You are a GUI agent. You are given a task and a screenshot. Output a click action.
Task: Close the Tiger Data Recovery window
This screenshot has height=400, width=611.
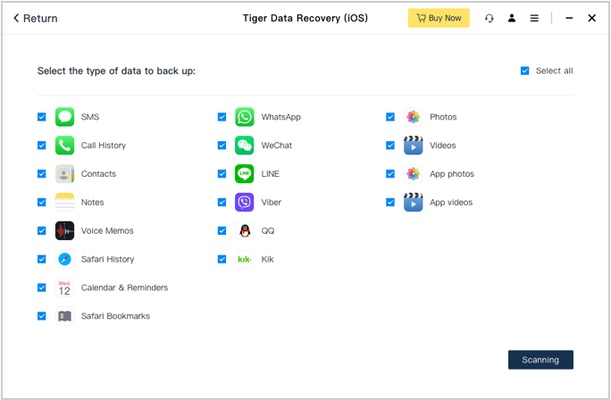[592, 18]
